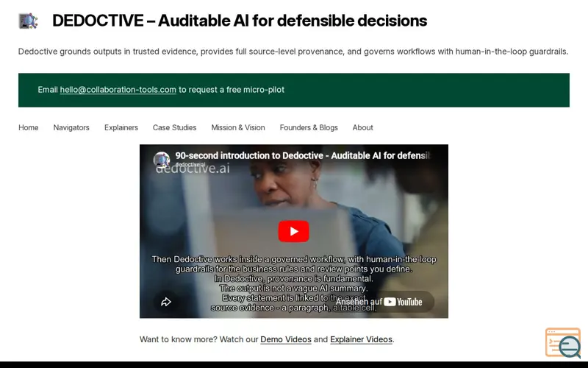Click the 90-second introduction video title
588x368 pixels.
(302, 155)
